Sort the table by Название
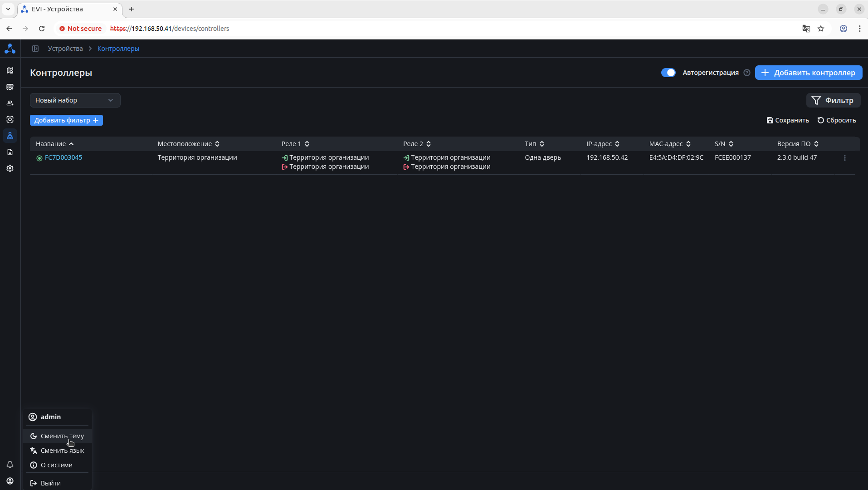This screenshot has width=868, height=490. pyautogui.click(x=54, y=144)
